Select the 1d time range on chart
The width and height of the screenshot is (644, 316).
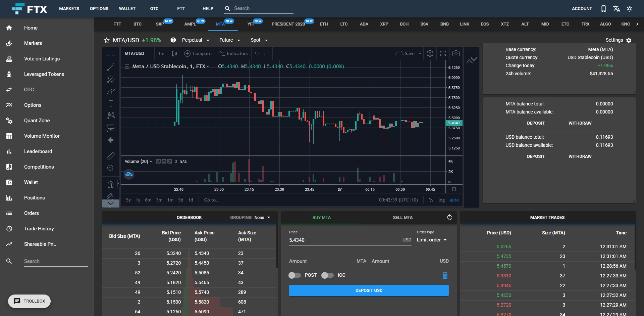point(191,200)
